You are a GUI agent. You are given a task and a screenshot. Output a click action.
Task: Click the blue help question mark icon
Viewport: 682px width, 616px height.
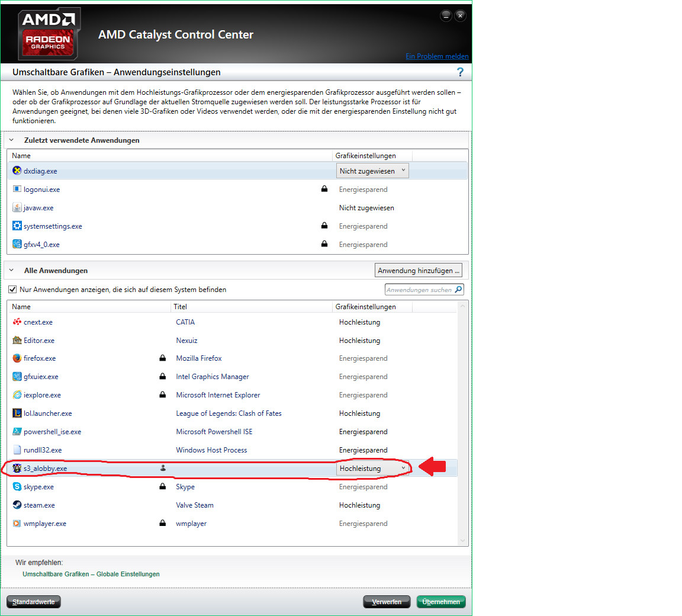460,72
